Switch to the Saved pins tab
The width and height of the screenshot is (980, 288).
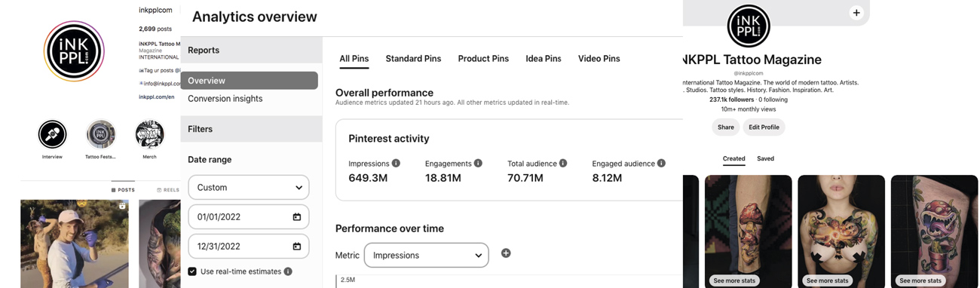click(765, 159)
